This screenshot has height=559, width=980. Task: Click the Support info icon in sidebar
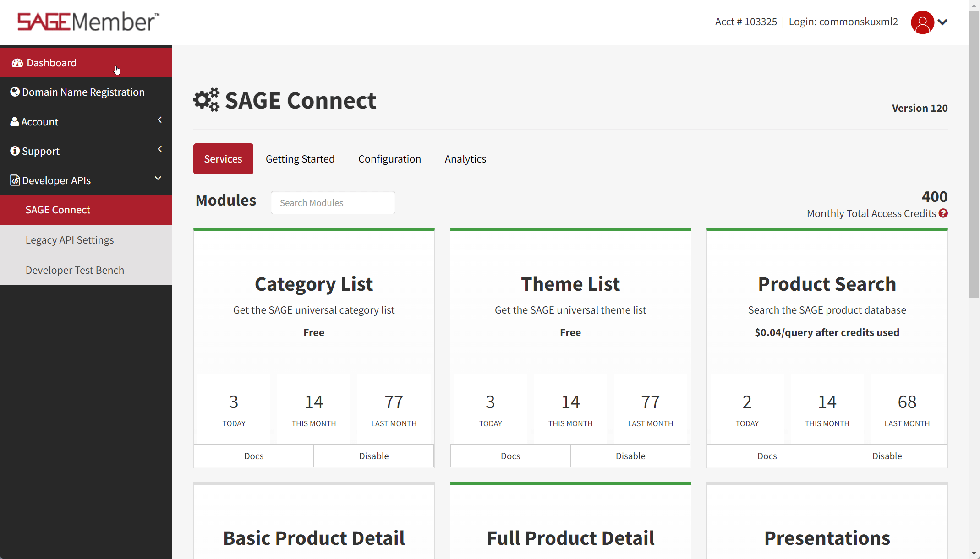tap(15, 151)
